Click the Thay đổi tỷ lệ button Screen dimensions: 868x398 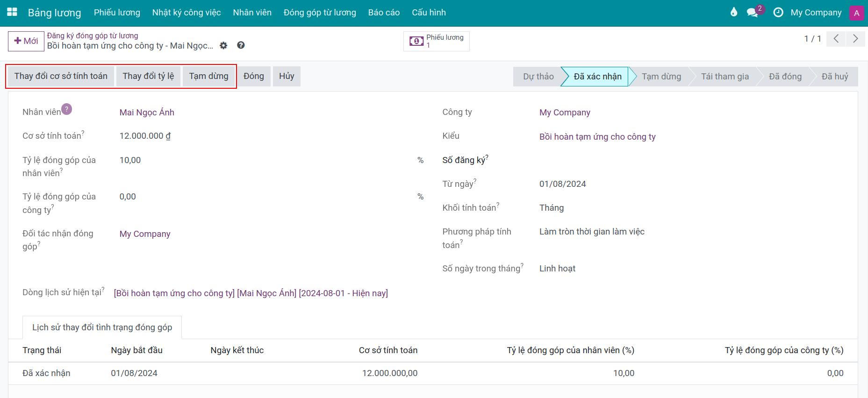[x=148, y=76]
